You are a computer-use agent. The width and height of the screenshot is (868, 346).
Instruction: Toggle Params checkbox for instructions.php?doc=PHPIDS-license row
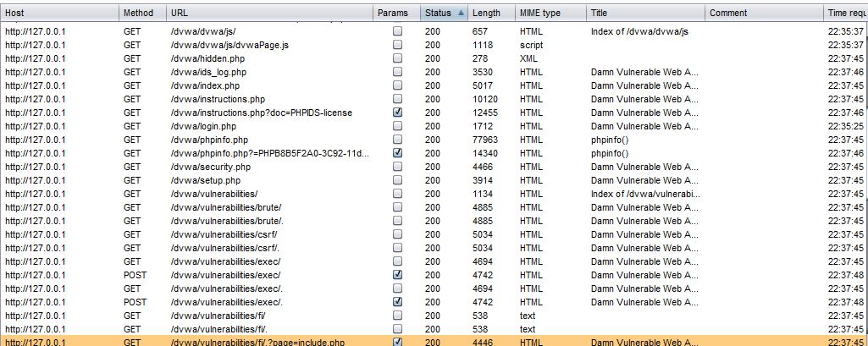[397, 113]
